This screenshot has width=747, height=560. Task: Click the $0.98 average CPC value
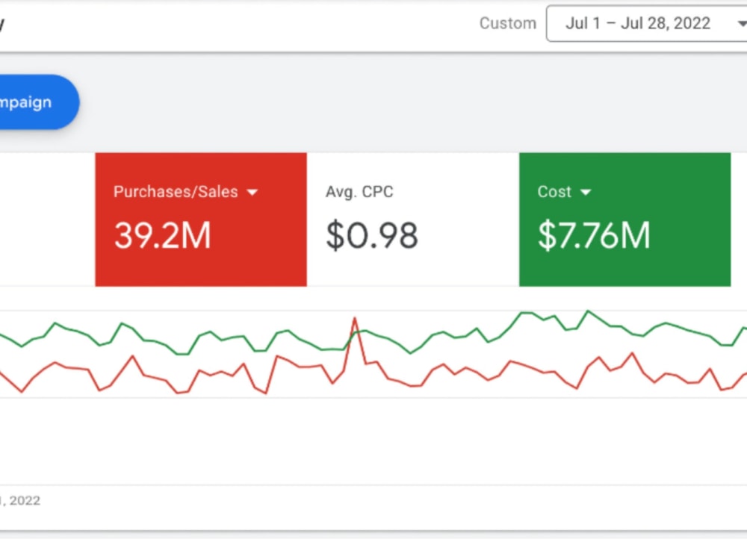point(372,235)
